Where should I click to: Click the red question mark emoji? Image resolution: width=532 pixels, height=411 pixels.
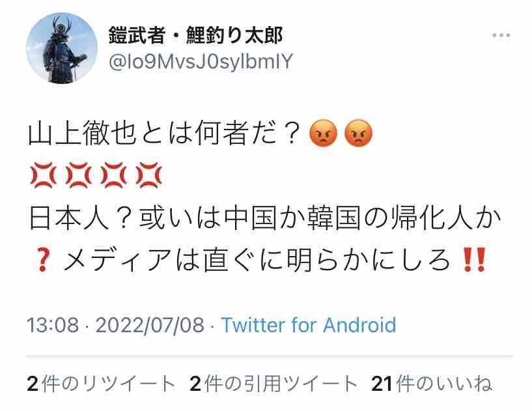click(43, 259)
